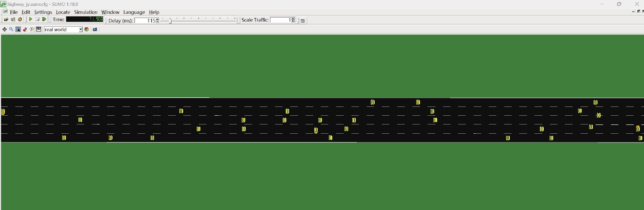Image resolution: width=644 pixels, height=210 pixels.
Task: Click the Scale Traffic stepper arrows
Action: (293, 20)
